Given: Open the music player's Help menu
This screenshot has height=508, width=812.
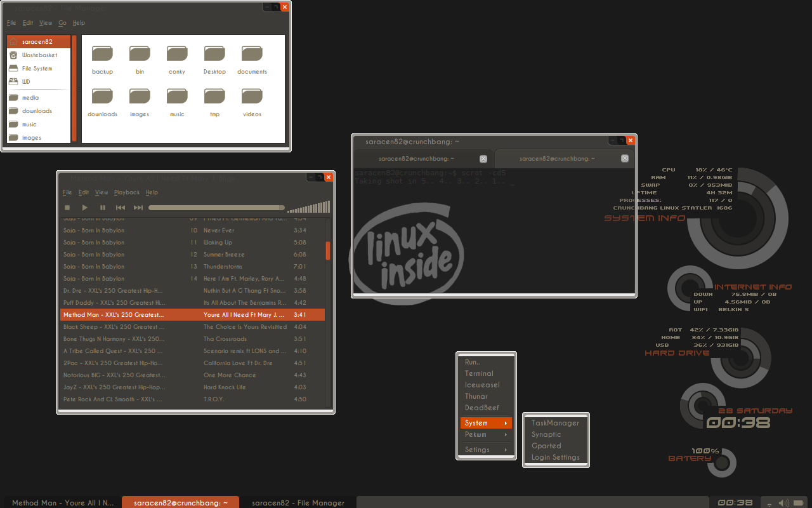Looking at the screenshot, I should [x=152, y=192].
